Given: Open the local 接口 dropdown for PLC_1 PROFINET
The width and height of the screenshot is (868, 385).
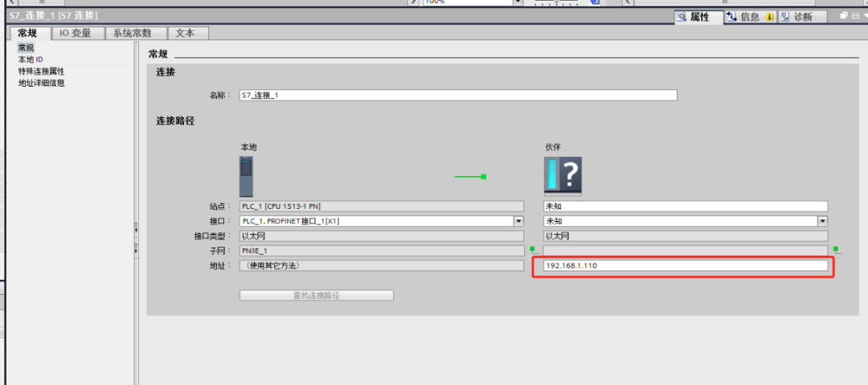Looking at the screenshot, I should click(518, 221).
